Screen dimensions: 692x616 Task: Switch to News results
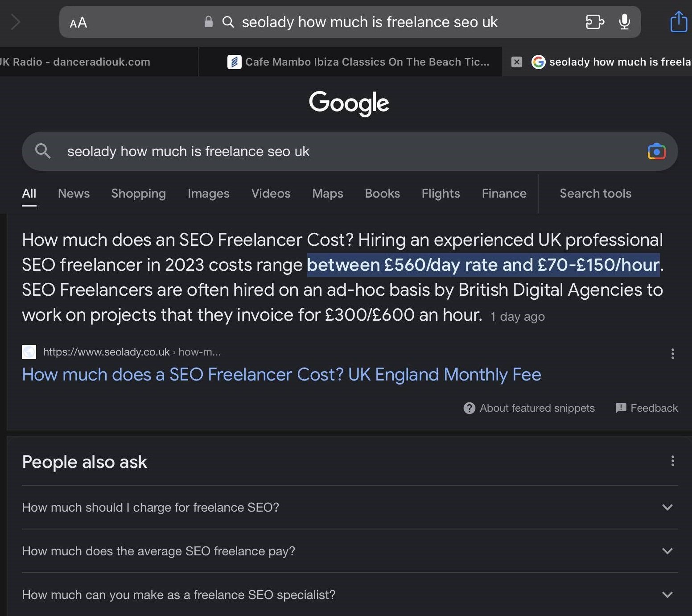pyautogui.click(x=74, y=194)
